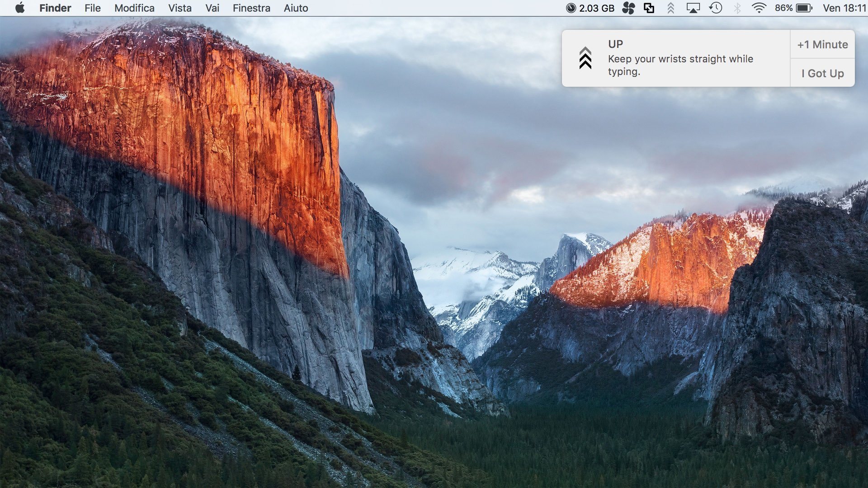The image size is (868, 488).
Task: Open the File menu
Action: tap(93, 8)
